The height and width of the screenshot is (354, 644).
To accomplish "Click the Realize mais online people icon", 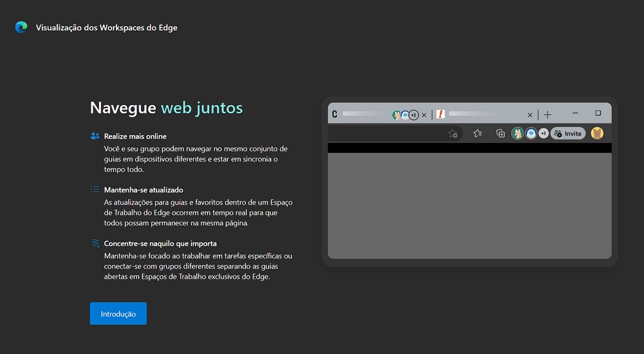I will (x=95, y=136).
